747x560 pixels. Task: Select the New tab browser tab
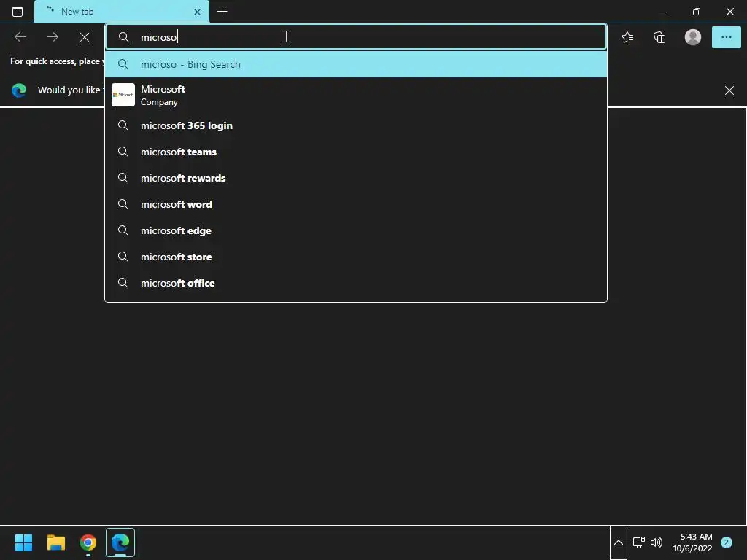tap(122, 12)
